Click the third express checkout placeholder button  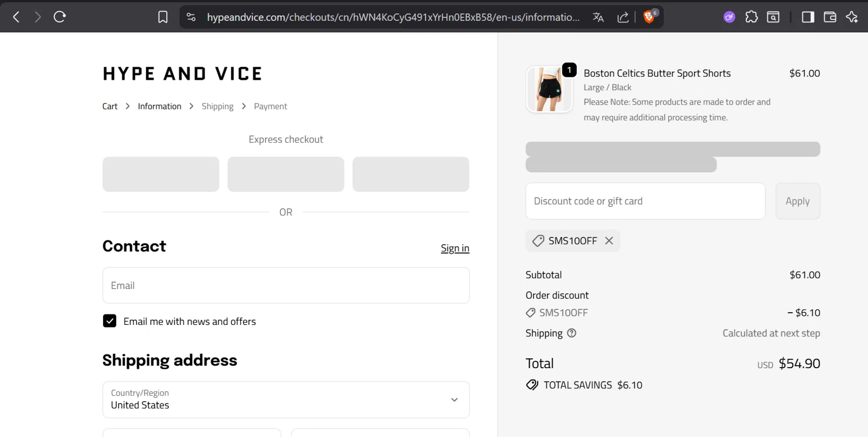(x=411, y=174)
